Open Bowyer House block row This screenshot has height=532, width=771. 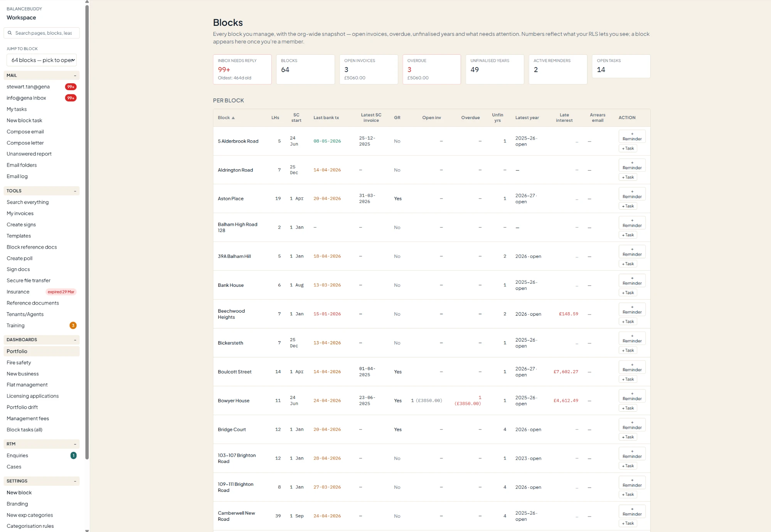pyautogui.click(x=431, y=401)
